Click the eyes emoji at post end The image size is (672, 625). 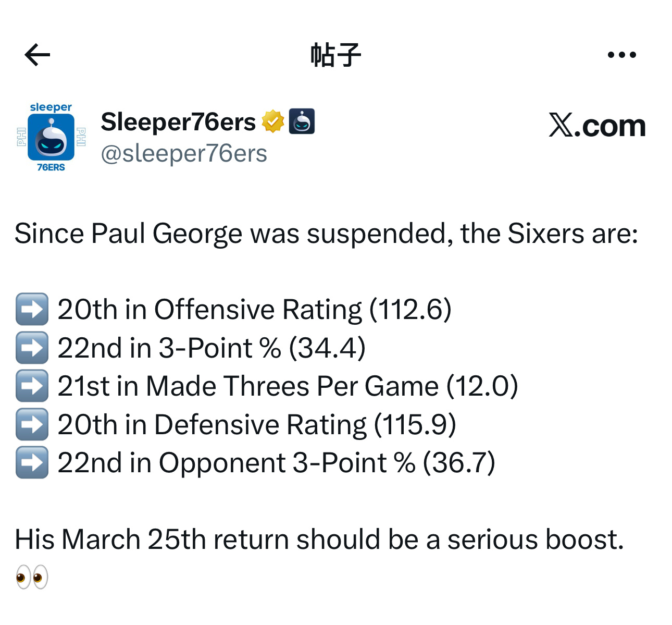[32, 577]
